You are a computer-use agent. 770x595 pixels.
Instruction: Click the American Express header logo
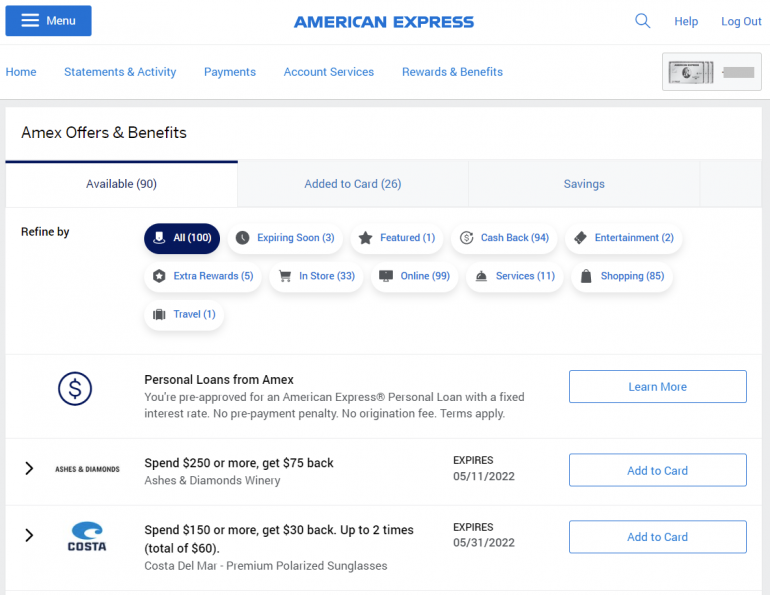384,22
